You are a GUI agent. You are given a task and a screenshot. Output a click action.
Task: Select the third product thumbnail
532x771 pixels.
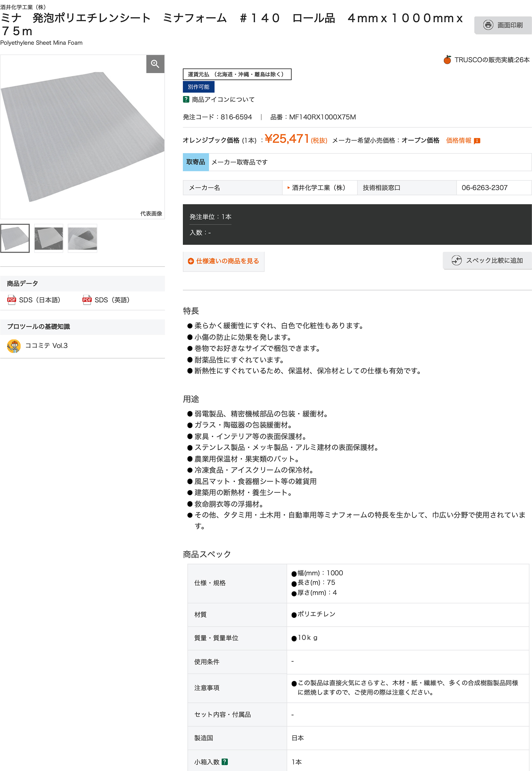pos(82,238)
